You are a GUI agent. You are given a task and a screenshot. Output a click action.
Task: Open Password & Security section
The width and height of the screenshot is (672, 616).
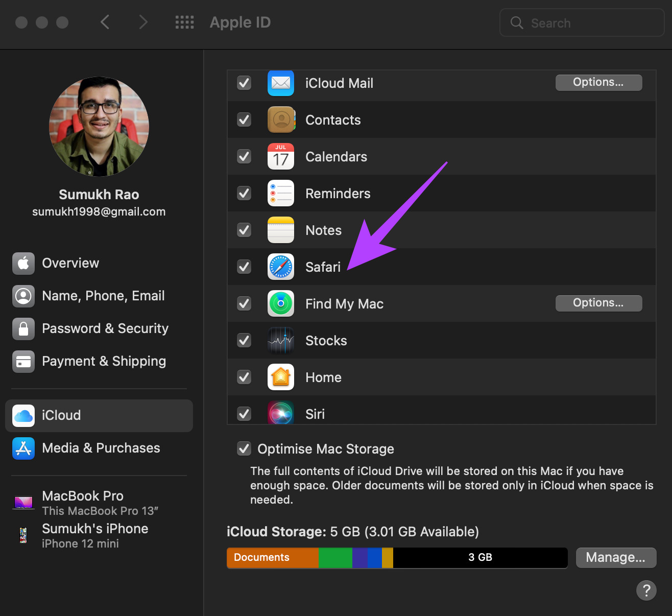(x=99, y=329)
